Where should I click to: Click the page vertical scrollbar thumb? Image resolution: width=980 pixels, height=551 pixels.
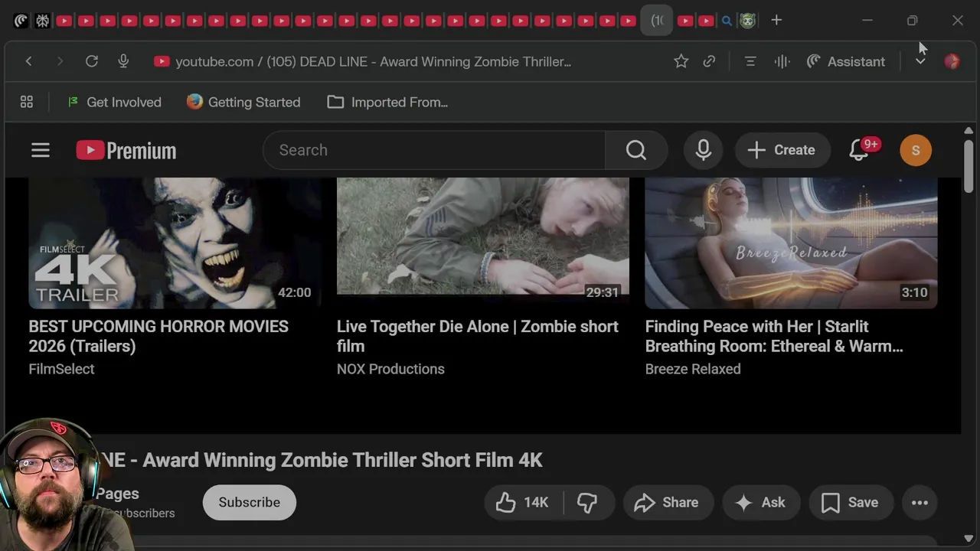(x=969, y=165)
